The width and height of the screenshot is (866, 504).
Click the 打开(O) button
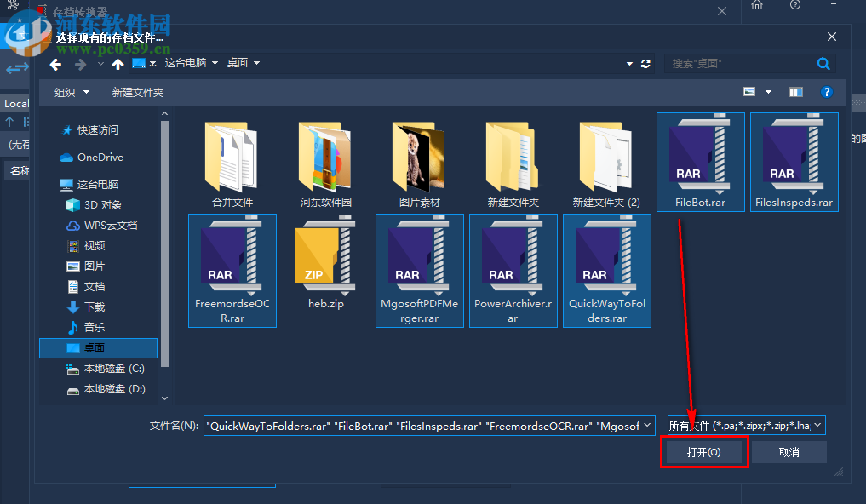click(x=703, y=451)
